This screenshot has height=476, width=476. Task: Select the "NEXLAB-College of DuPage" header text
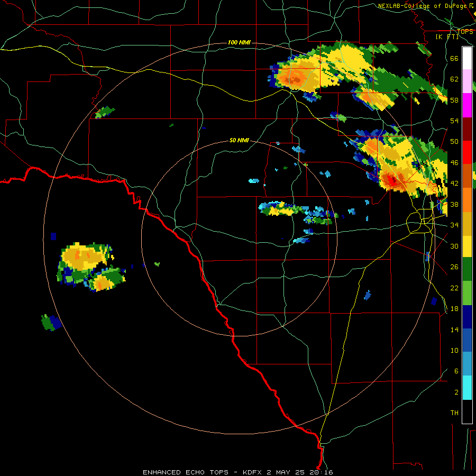(423, 6)
